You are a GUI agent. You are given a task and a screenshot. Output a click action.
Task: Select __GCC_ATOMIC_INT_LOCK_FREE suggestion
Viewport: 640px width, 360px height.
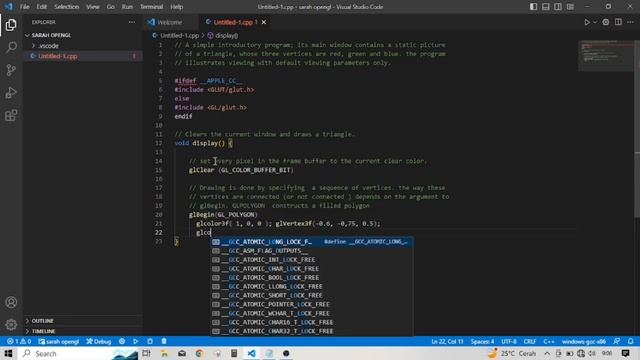[312, 260]
